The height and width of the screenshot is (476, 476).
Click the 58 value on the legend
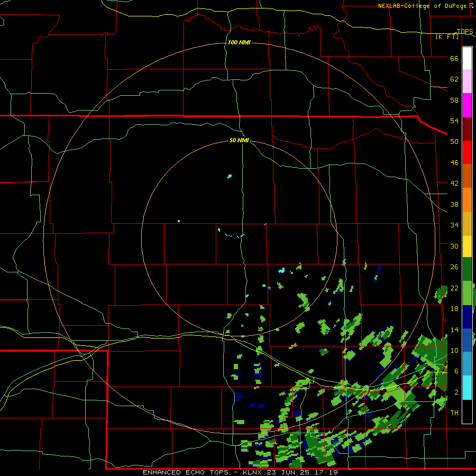(x=454, y=100)
